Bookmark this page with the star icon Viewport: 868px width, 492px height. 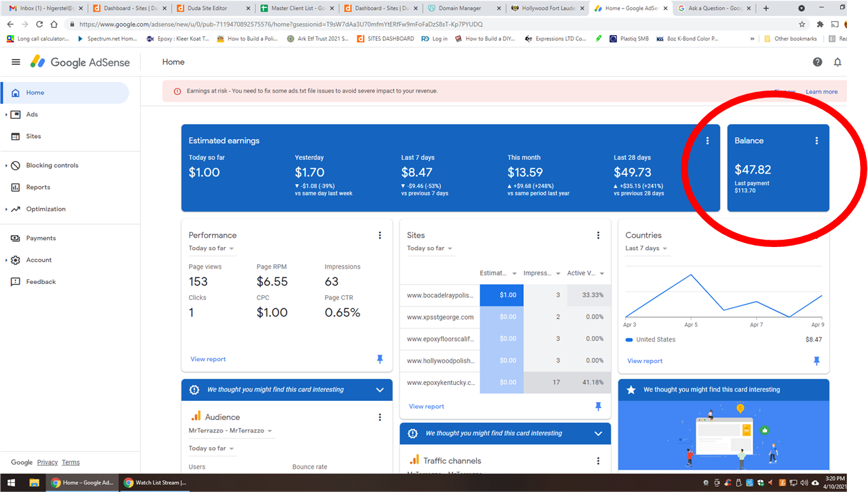coord(802,24)
